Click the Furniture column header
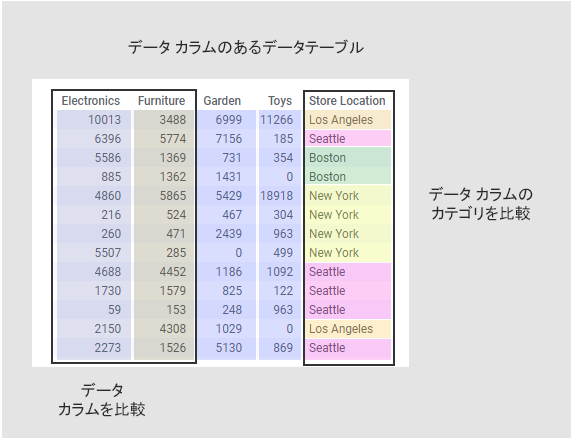 point(161,101)
